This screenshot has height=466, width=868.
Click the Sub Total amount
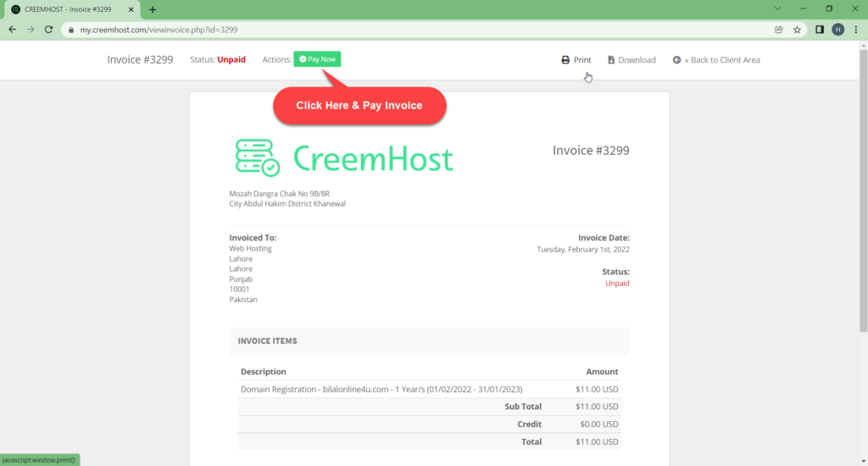tap(597, 407)
